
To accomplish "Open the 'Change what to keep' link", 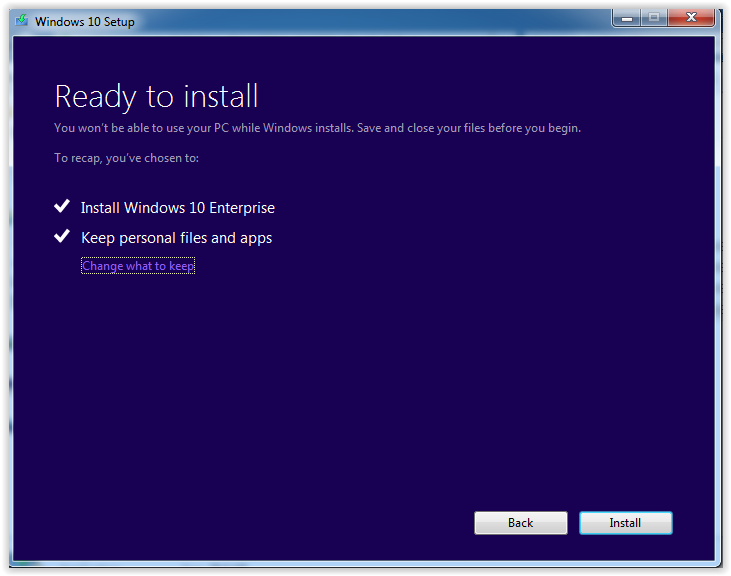I will click(x=138, y=266).
